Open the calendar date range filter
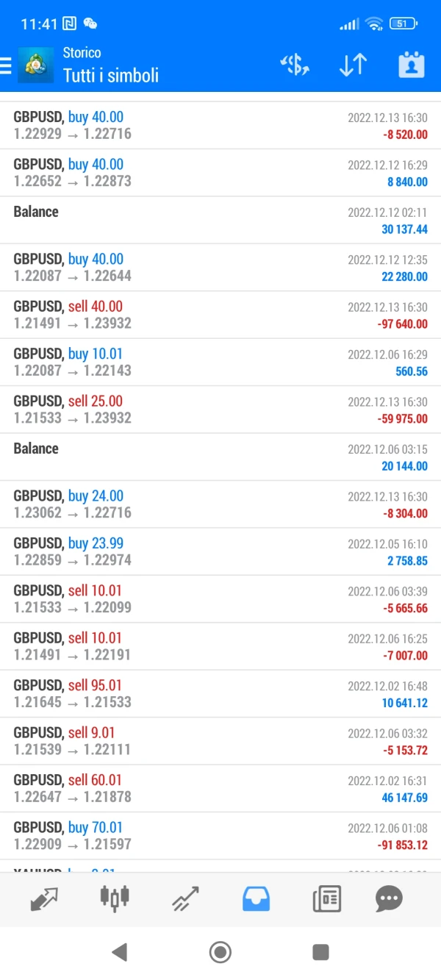 click(x=411, y=65)
